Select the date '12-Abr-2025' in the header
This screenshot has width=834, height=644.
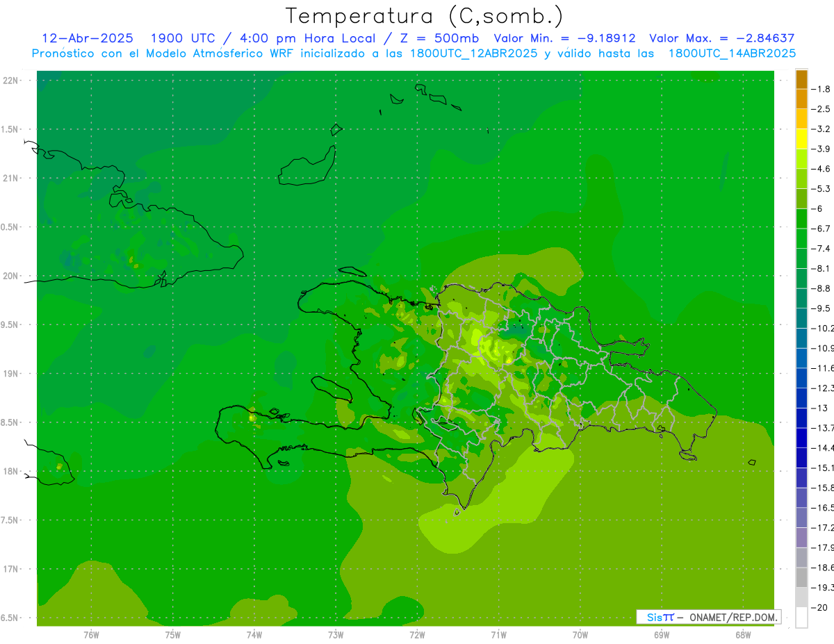pyautogui.click(x=88, y=38)
